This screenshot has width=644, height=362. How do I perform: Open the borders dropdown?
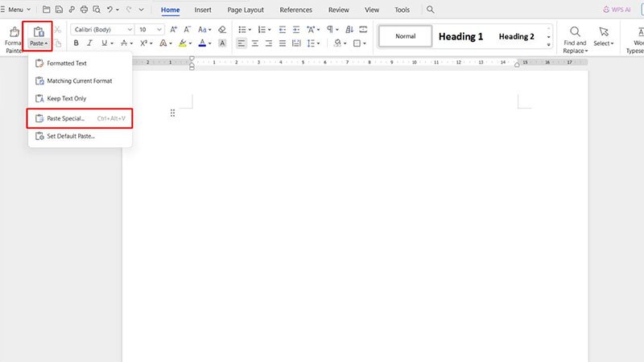[x=365, y=43]
